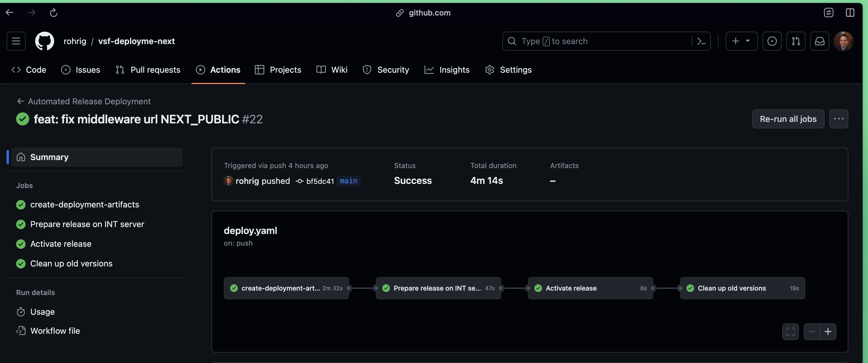868x363 pixels.
Task: Open the vsf-deployme-next repository link
Action: (136, 41)
